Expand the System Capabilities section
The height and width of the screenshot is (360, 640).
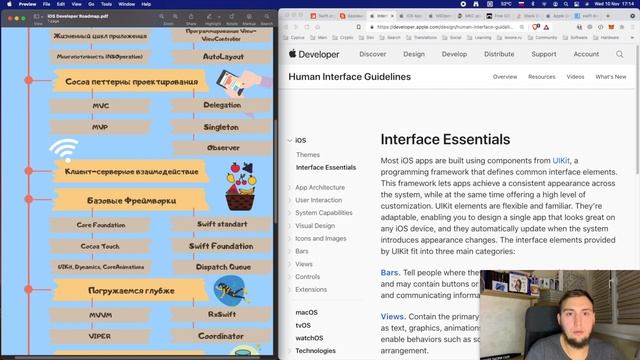[290, 213]
